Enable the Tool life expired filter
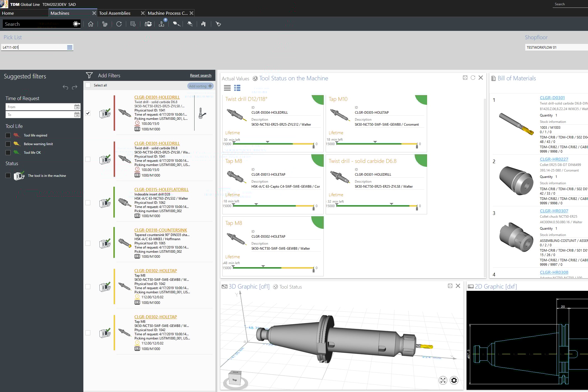588x392 pixels. pos(8,135)
